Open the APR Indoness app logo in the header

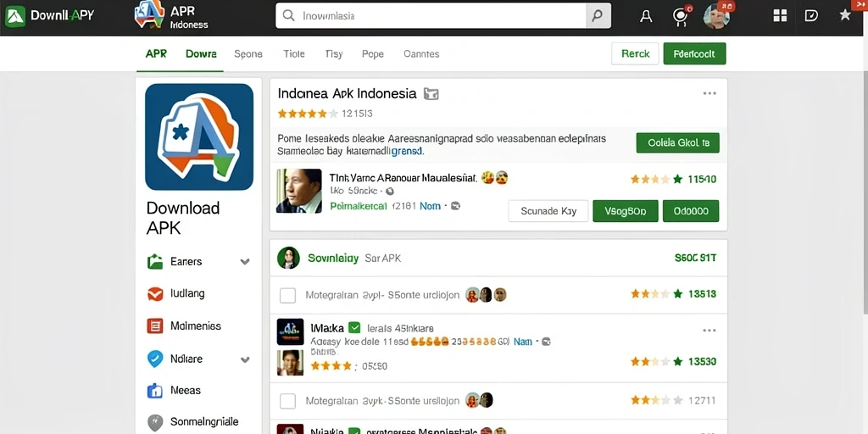(149, 15)
